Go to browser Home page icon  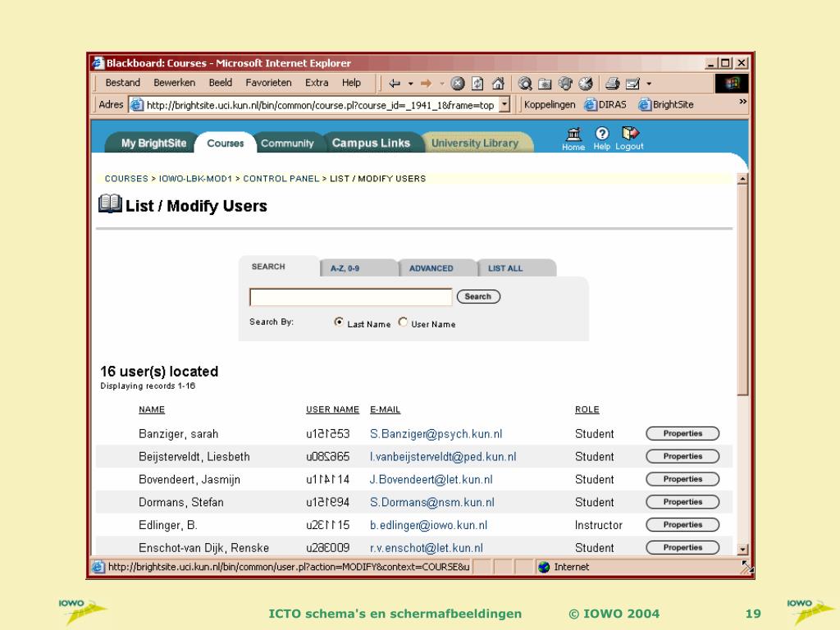coord(498,84)
